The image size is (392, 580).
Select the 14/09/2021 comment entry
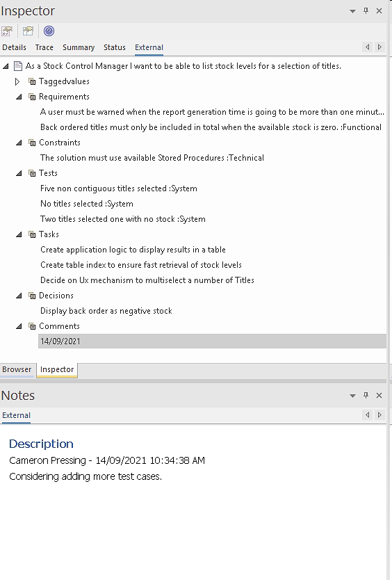click(212, 341)
